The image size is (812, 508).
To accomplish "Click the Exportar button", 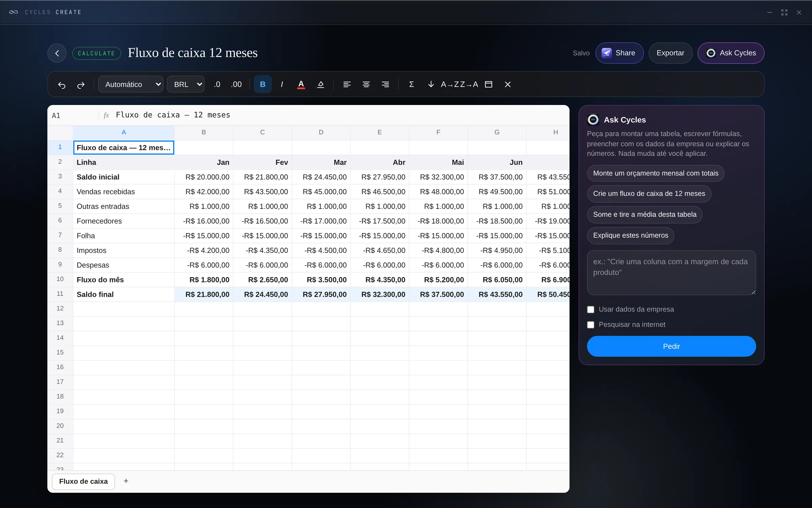I will point(670,53).
